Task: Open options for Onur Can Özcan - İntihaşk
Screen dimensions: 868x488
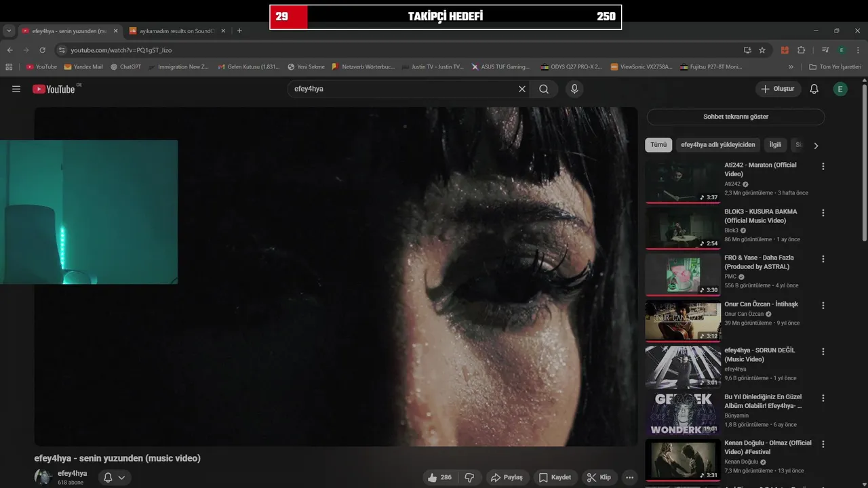Action: click(x=823, y=306)
